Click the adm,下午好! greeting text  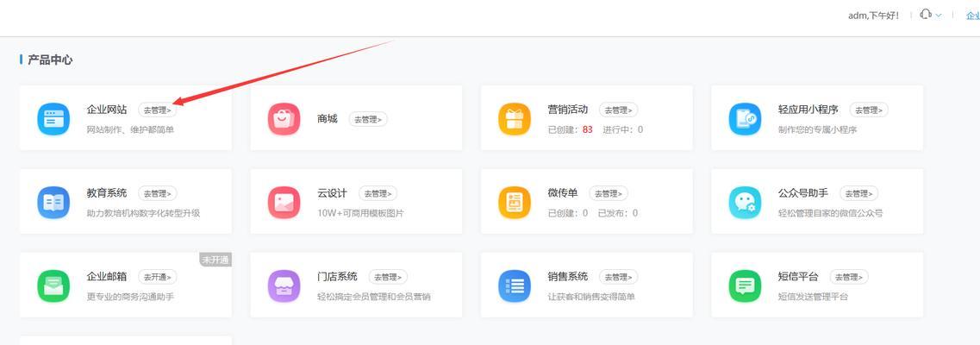coord(874,16)
